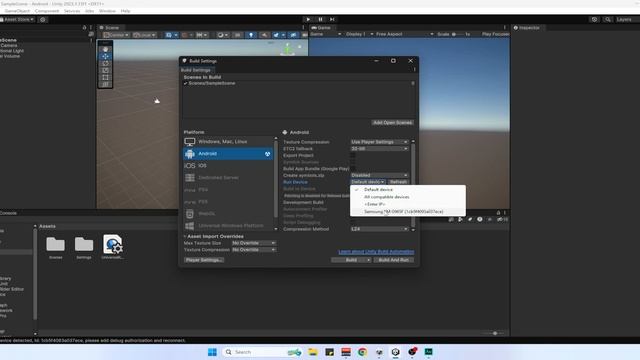
Task: Select the Scale tool in Scene overlay
Action: click(105, 70)
